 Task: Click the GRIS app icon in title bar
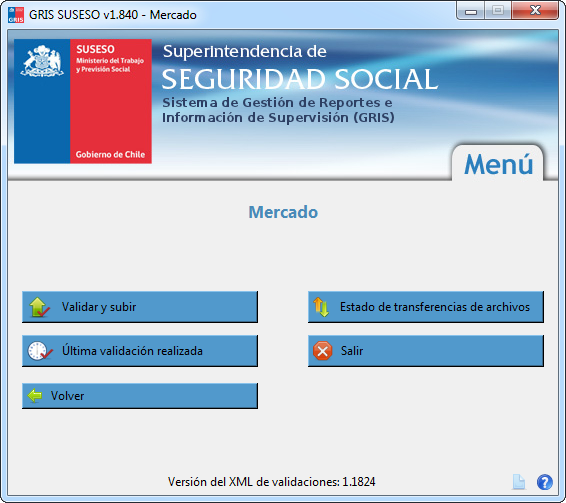click(x=16, y=15)
